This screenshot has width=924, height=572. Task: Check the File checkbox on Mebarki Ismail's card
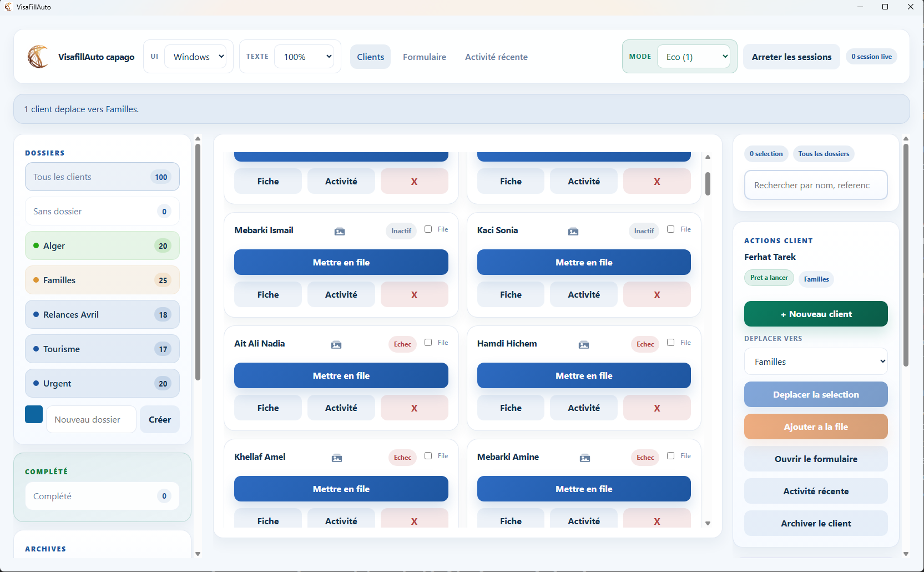click(428, 229)
